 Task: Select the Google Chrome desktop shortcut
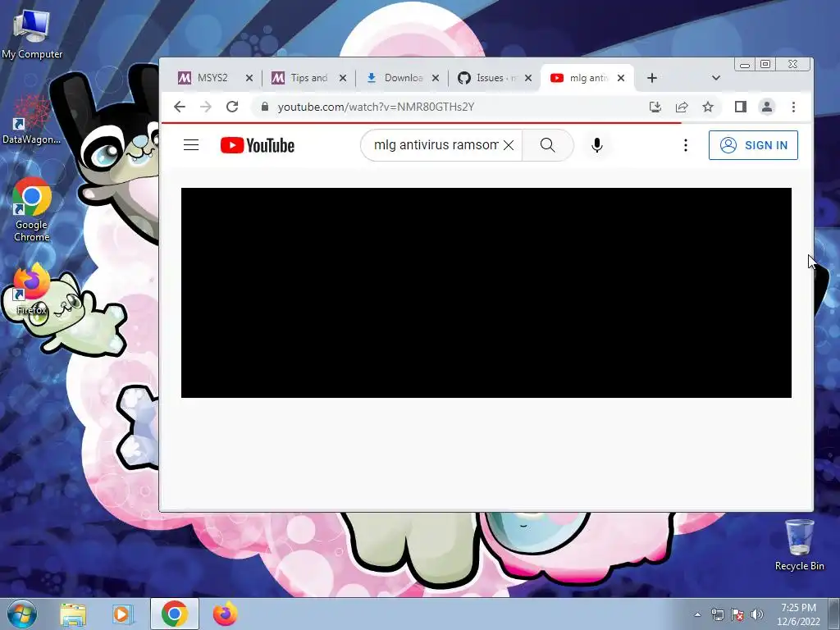pyautogui.click(x=32, y=210)
